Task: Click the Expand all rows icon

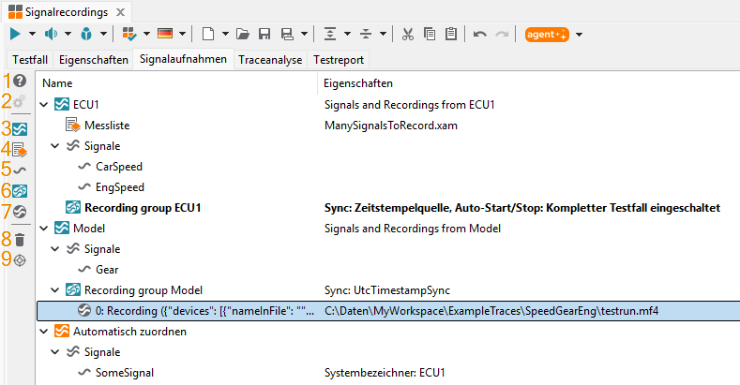Action: point(330,34)
